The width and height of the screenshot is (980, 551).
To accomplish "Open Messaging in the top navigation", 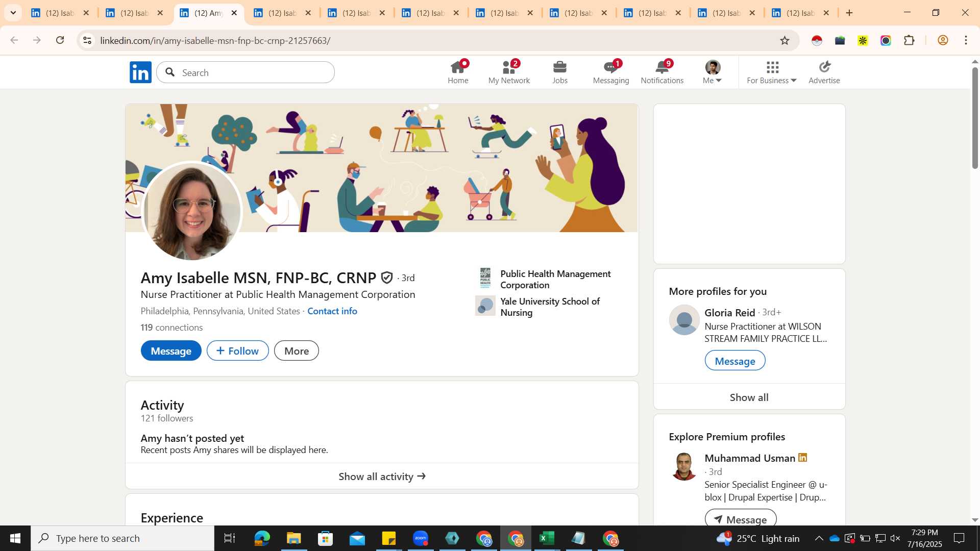I will pyautogui.click(x=611, y=72).
